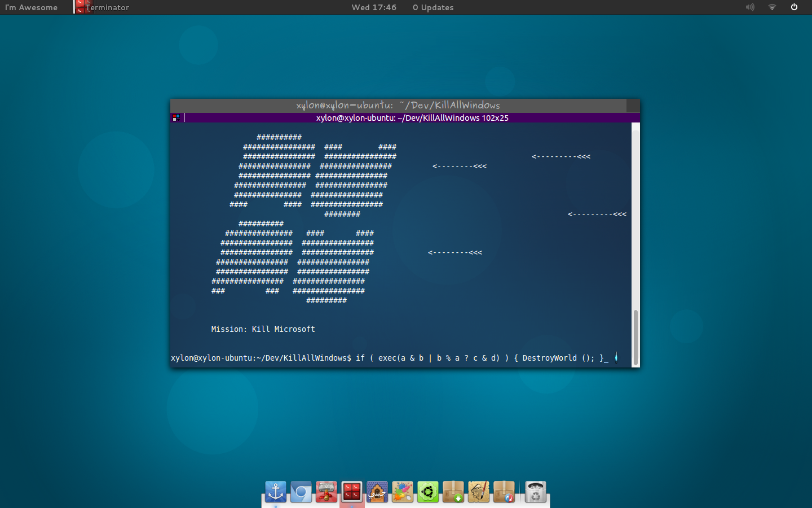The height and width of the screenshot is (508, 812).
Task: Launch the Chromium browser from the dock
Action: (301, 492)
